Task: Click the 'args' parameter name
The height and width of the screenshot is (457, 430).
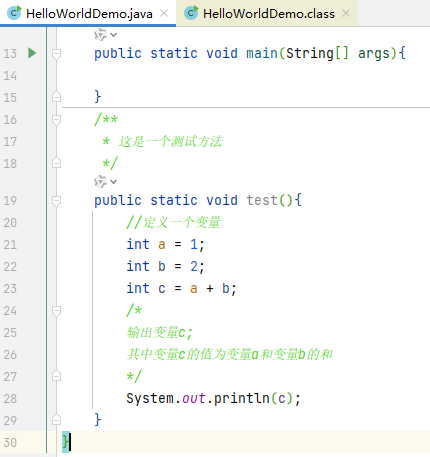Action: (374, 54)
